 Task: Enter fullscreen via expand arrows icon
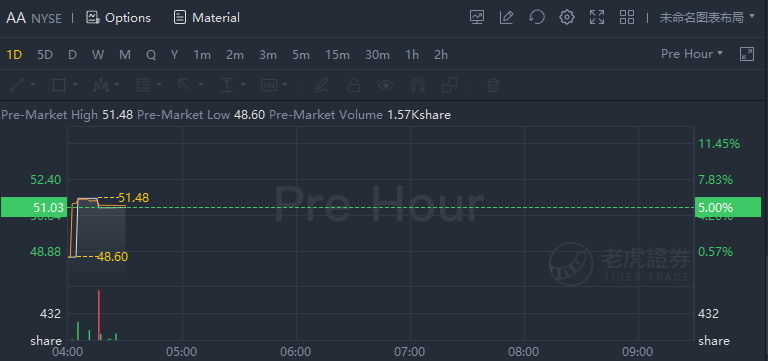click(x=597, y=18)
